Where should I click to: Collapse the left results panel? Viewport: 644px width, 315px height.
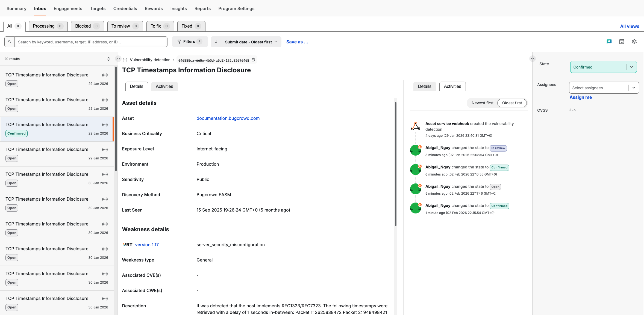[118, 58]
